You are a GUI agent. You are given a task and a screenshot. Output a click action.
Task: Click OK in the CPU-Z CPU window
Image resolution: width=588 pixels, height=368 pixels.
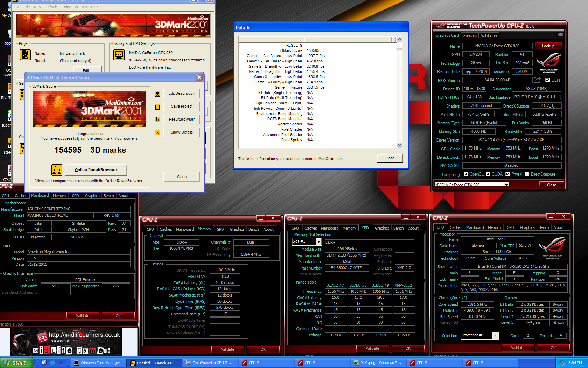[553, 348]
